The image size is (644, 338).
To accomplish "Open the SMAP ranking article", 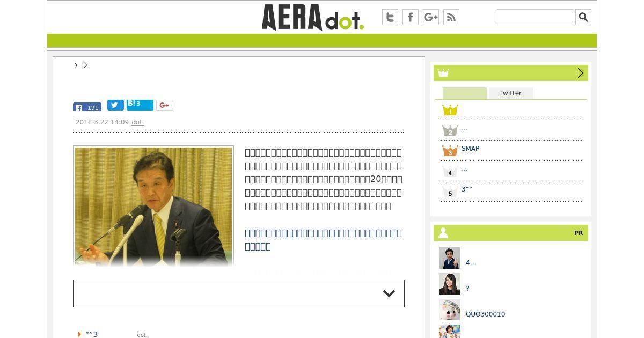I will point(470,149).
